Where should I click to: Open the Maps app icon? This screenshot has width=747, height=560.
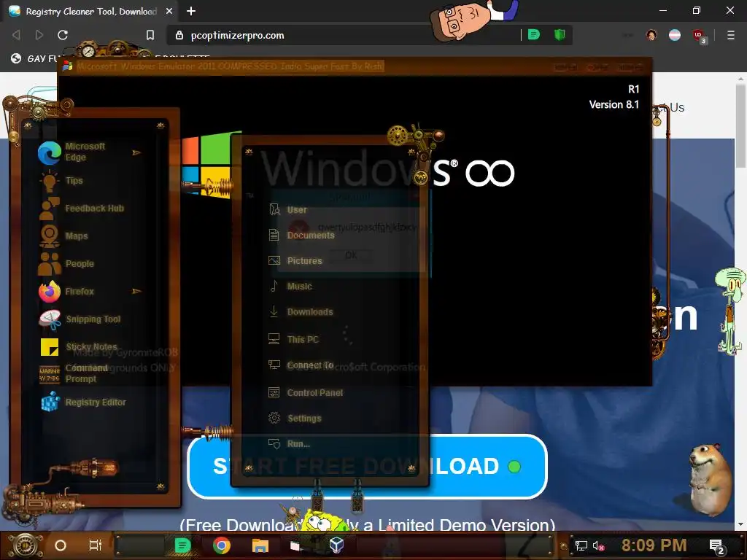pos(50,236)
